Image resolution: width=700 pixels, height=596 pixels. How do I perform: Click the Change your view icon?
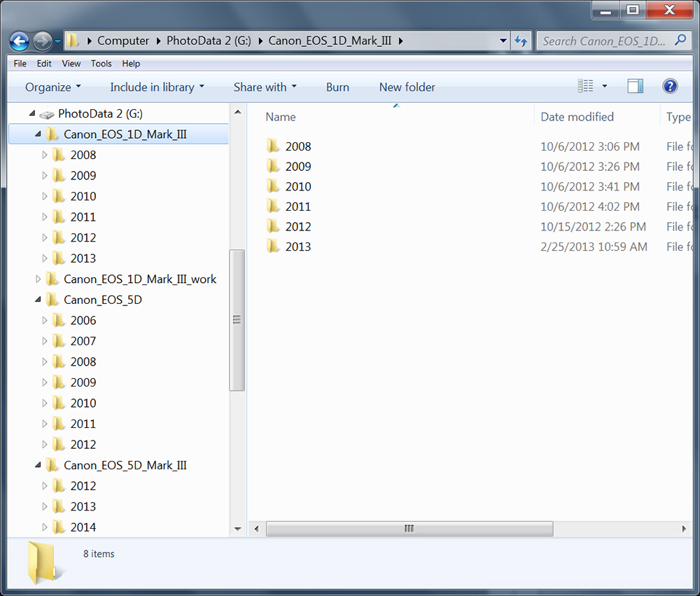point(585,85)
